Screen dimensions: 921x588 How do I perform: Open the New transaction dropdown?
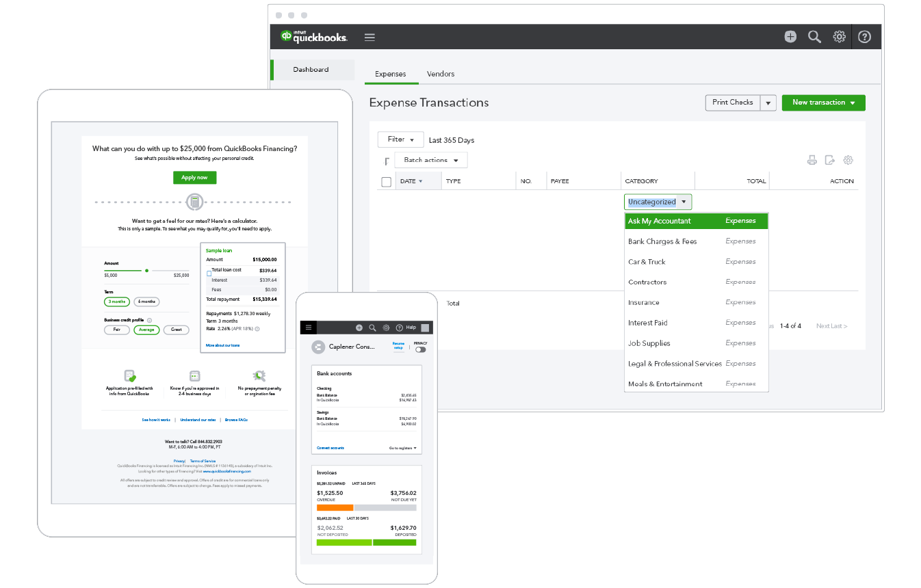[x=824, y=103]
